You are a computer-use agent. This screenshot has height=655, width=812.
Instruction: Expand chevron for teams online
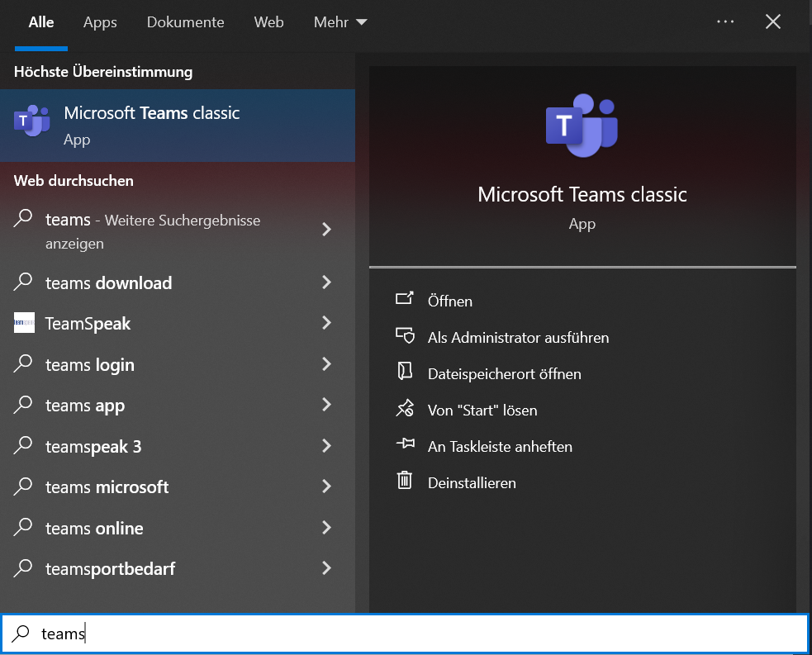click(326, 528)
